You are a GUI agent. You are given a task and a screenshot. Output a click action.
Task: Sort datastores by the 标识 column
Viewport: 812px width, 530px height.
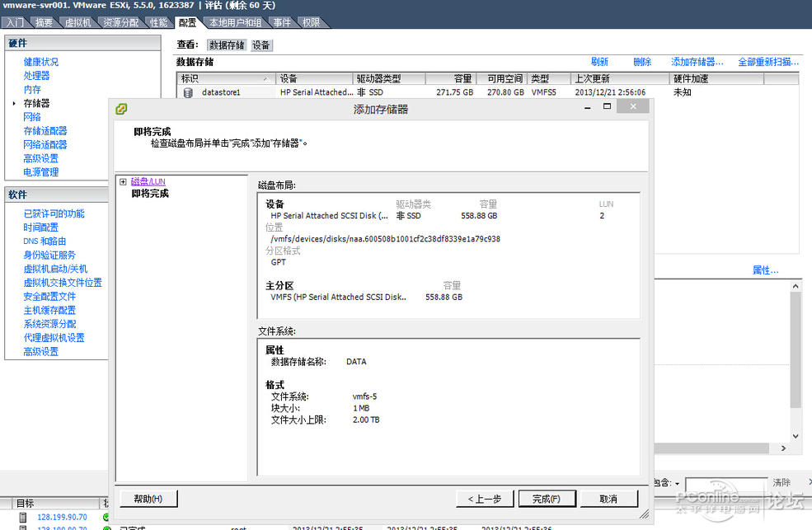click(227, 78)
